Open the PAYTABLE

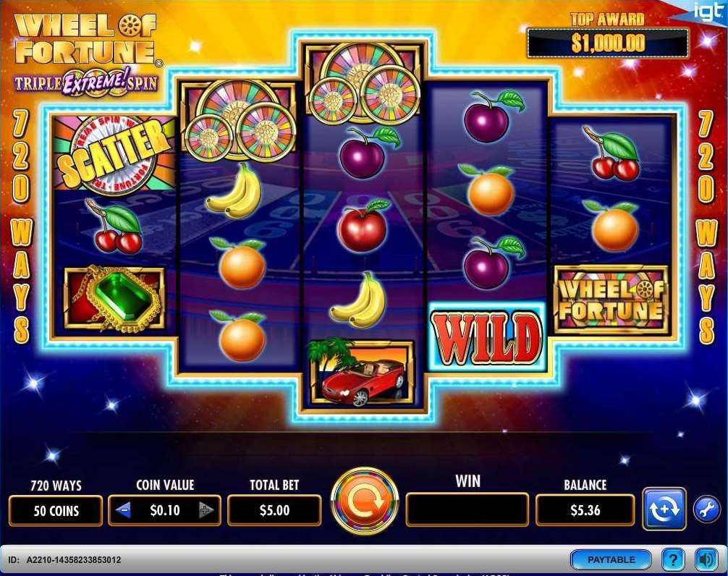[611, 559]
